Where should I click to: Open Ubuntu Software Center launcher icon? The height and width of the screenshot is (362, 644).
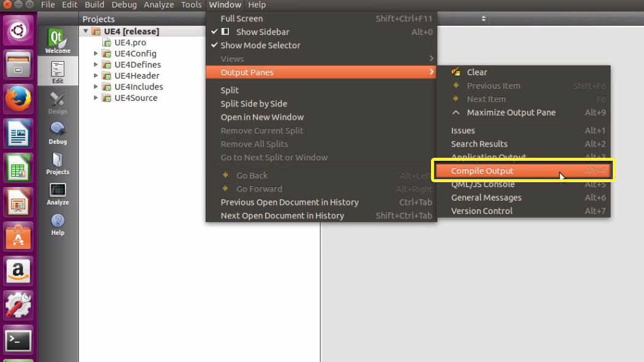click(x=18, y=237)
